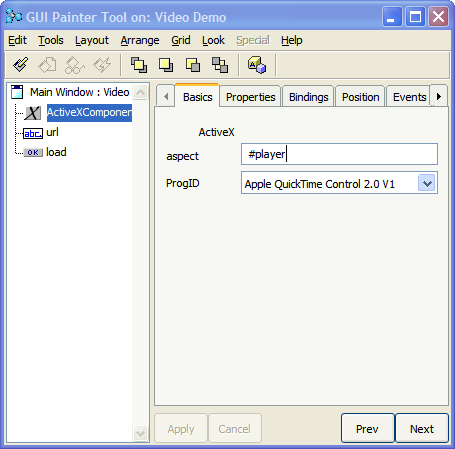Click the group squares toolbar icon
This screenshot has height=449, width=455.
(x=220, y=65)
